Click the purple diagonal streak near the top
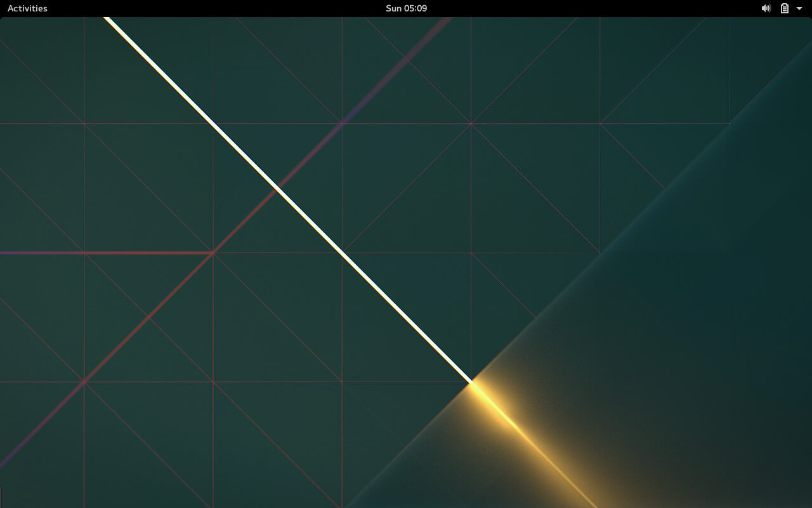Image resolution: width=812 pixels, height=508 pixels. tap(406, 60)
